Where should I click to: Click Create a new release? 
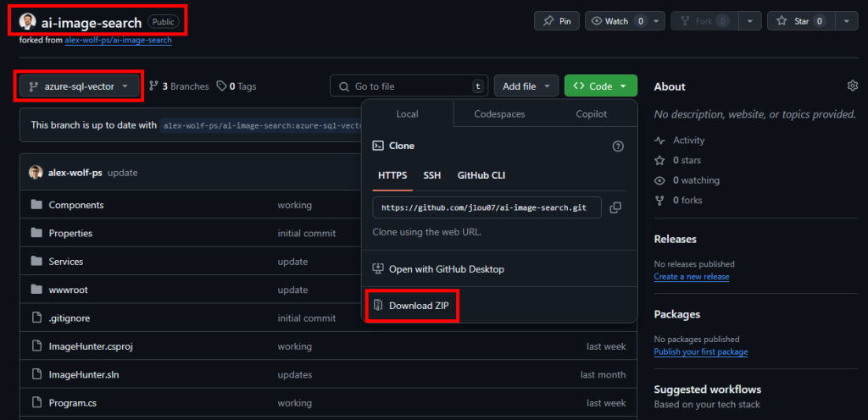692,276
